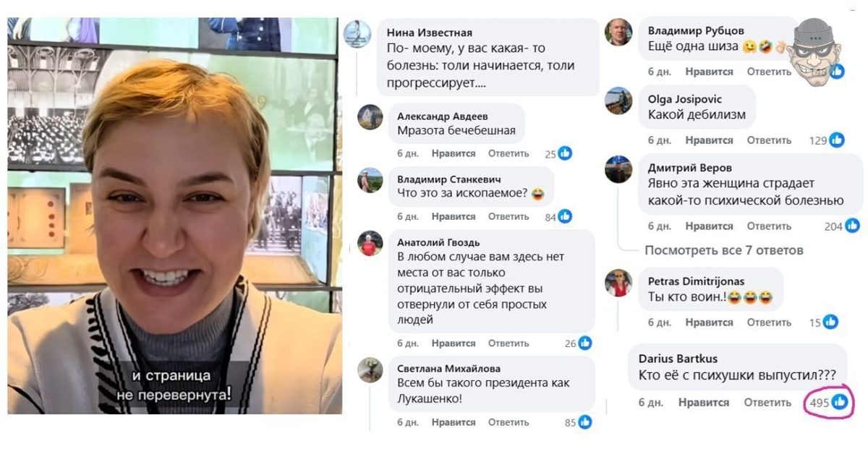
Task: Open the name link Petras Dimitrijonas
Action: tap(696, 281)
